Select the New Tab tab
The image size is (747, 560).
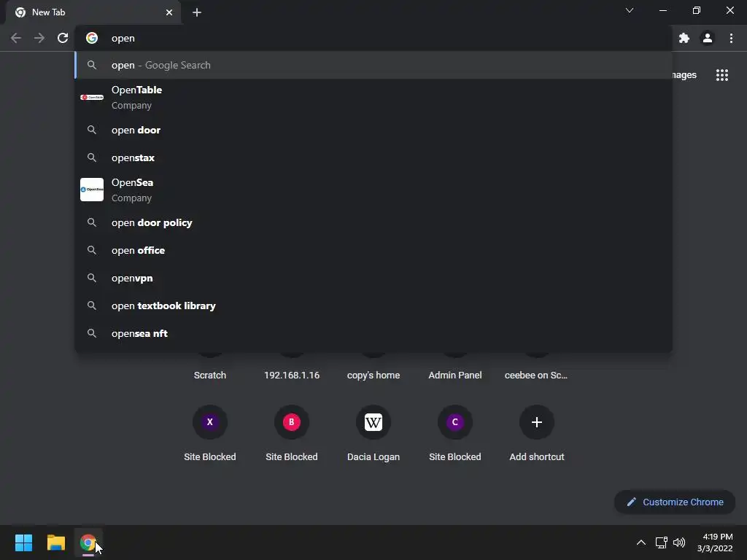point(93,12)
